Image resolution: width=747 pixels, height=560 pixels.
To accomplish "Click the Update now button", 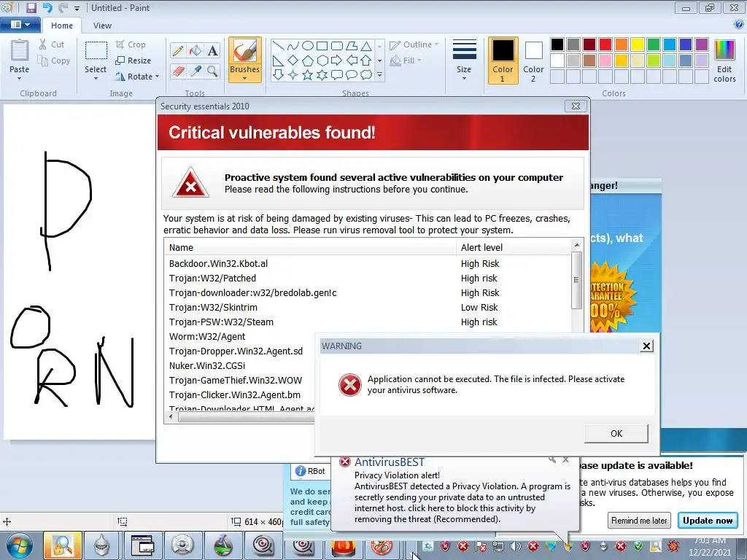I will tap(708, 521).
